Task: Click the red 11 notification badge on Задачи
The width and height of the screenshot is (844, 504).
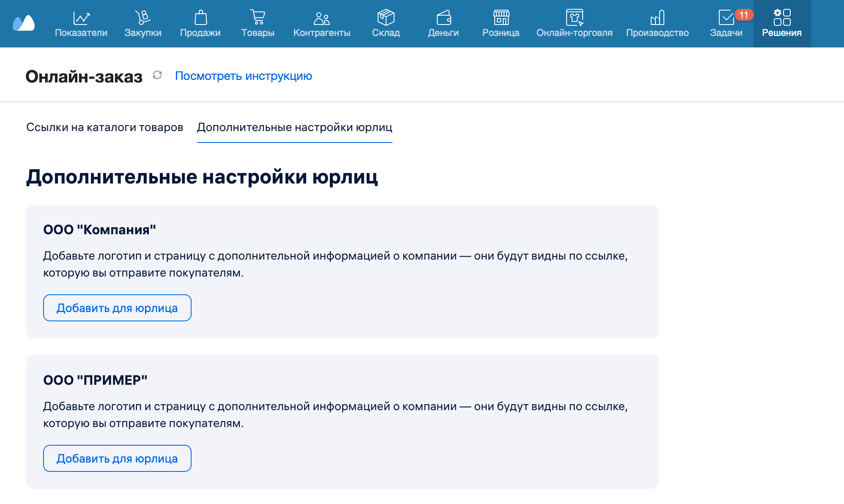Action: click(x=744, y=14)
